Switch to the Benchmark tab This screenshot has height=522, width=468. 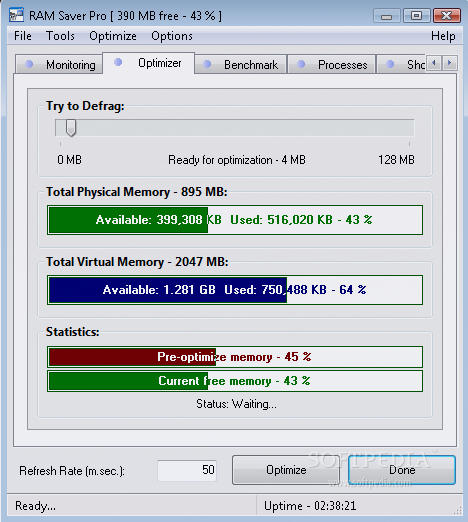coord(241,64)
